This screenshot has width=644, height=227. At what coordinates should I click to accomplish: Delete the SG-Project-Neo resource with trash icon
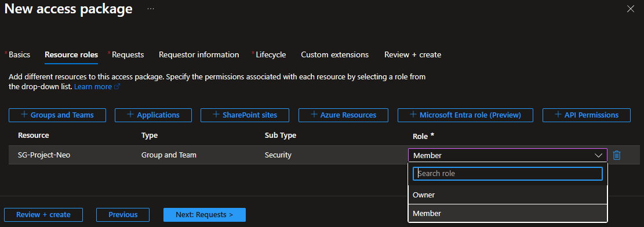(617, 155)
